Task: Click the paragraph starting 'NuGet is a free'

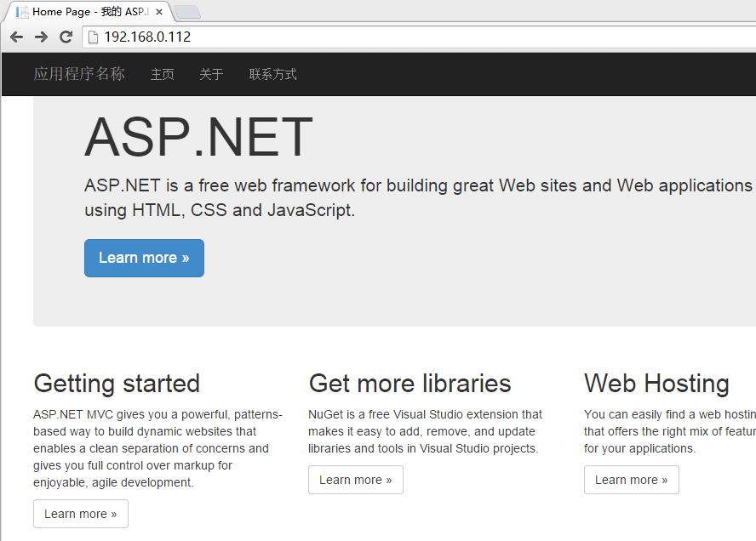Action: point(426,431)
